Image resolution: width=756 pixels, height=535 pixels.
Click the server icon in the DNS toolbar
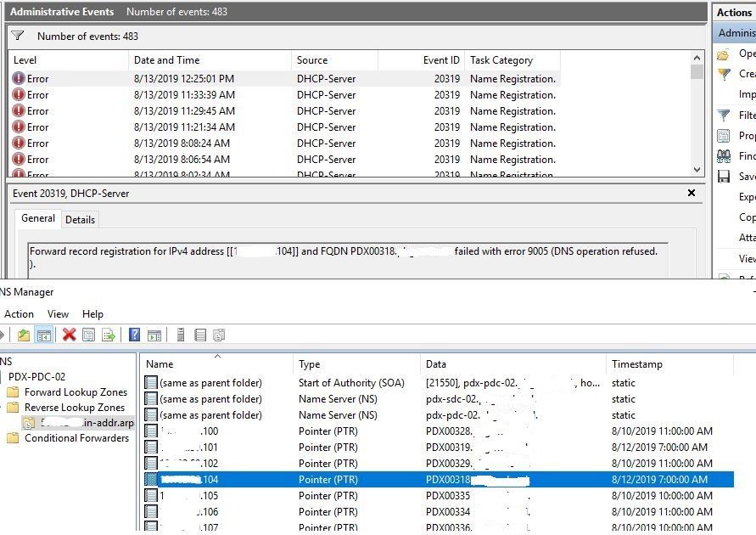pyautogui.click(x=181, y=335)
